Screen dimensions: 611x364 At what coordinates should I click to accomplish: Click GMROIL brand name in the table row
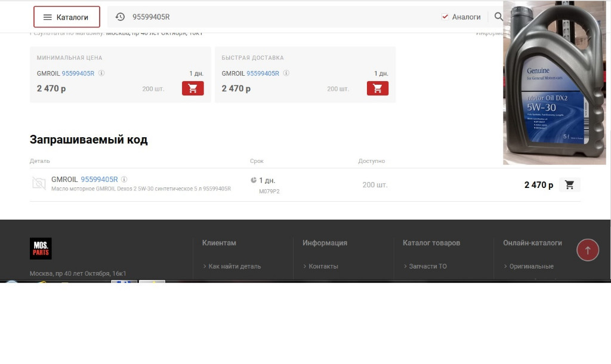(x=64, y=179)
